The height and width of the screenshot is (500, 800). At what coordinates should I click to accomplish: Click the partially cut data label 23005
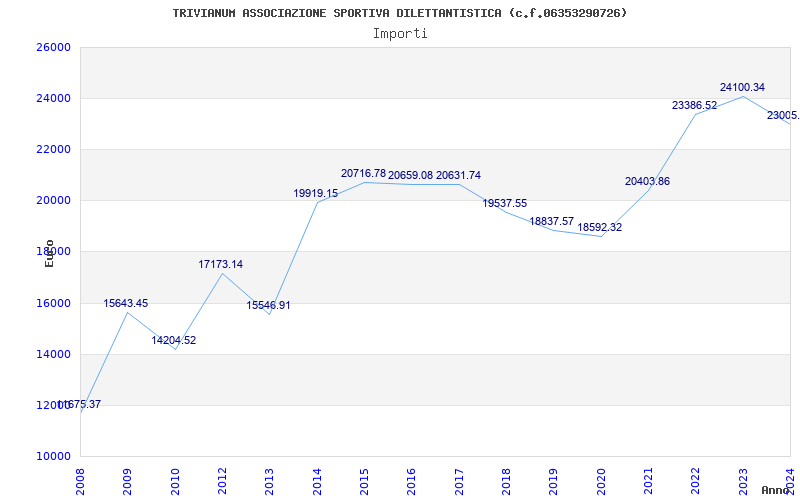783,116
